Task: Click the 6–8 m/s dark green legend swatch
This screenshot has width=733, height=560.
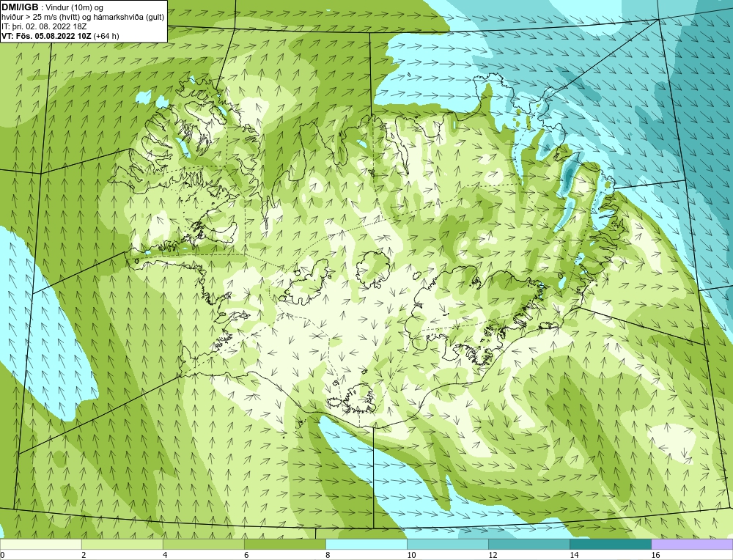Action: [284, 544]
